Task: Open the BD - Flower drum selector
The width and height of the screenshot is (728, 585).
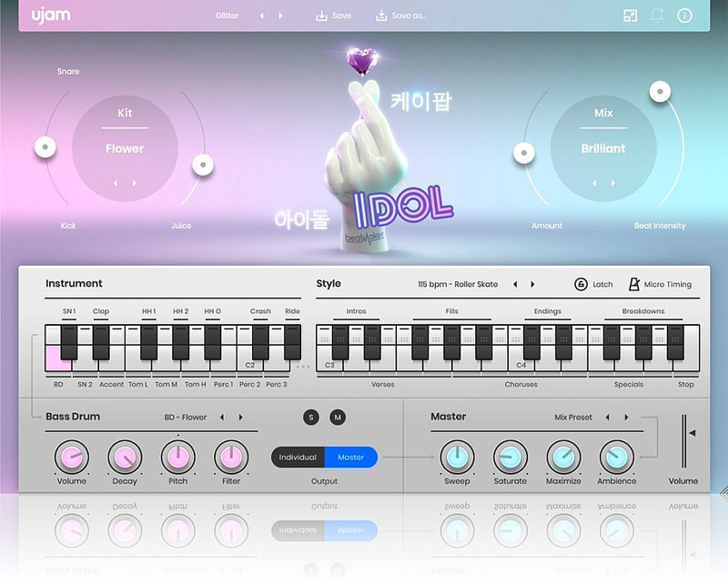Action: pos(186,418)
